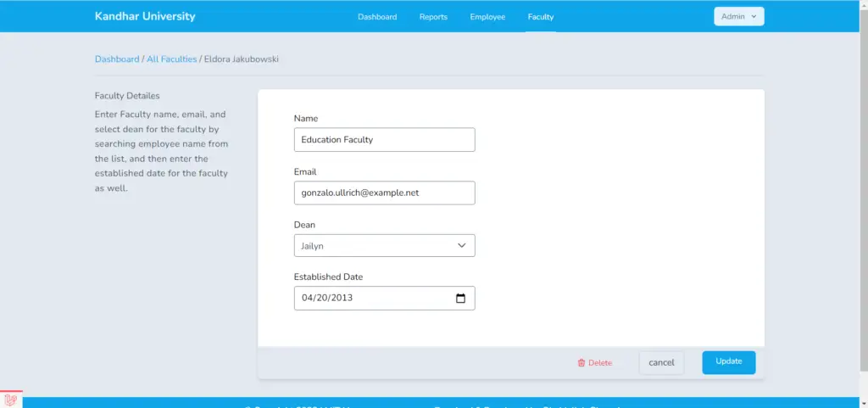Expand the Dean dropdown chevron
The width and height of the screenshot is (868, 408).
click(461, 246)
